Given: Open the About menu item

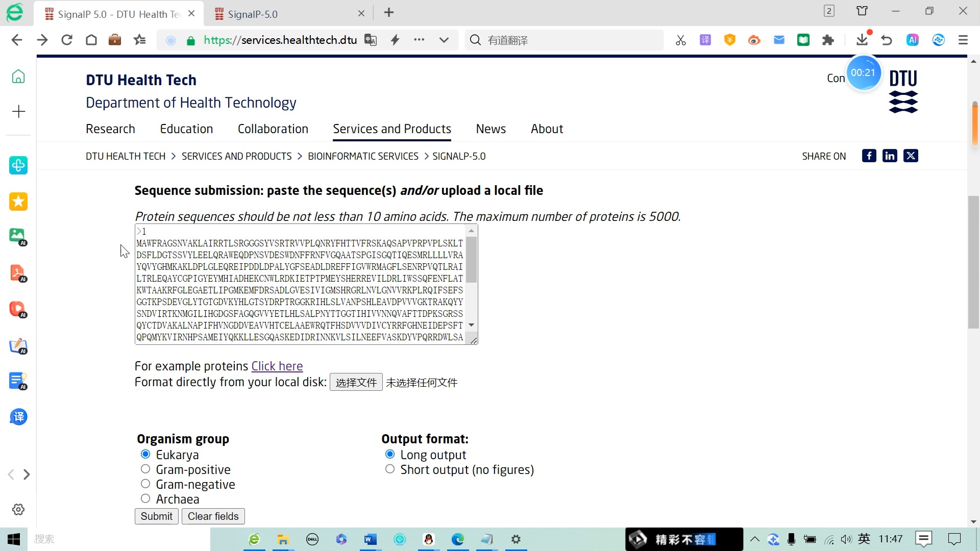Looking at the screenshot, I should 547,129.
